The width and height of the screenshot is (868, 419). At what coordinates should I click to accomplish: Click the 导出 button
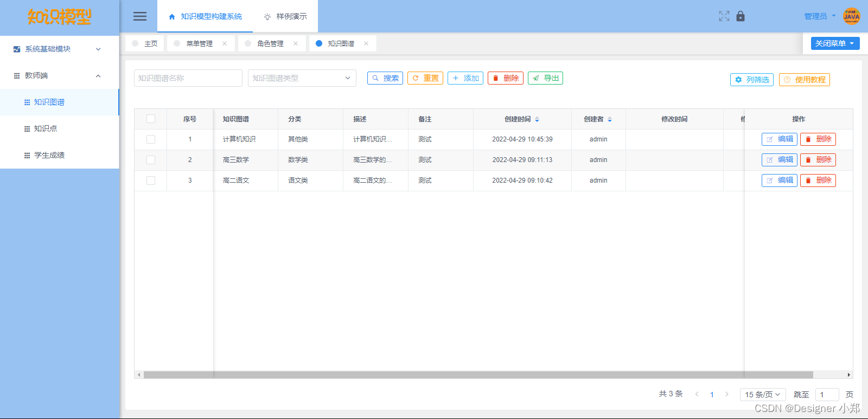point(546,78)
